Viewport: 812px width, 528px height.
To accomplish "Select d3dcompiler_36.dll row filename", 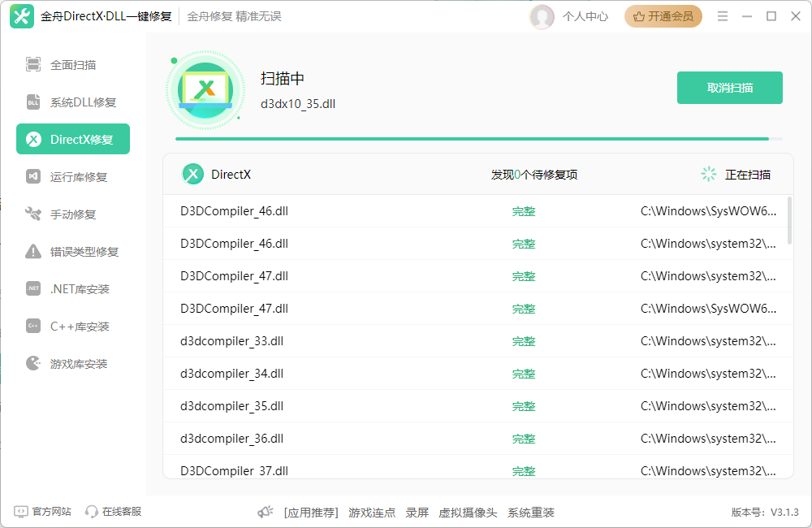I will coord(232,439).
